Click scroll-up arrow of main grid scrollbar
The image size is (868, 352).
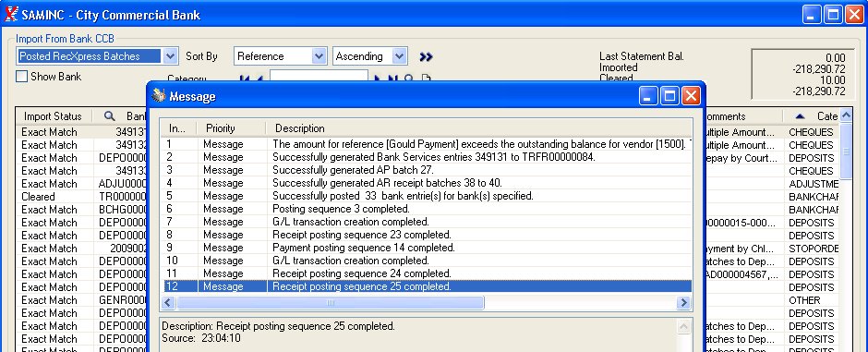tap(846, 115)
